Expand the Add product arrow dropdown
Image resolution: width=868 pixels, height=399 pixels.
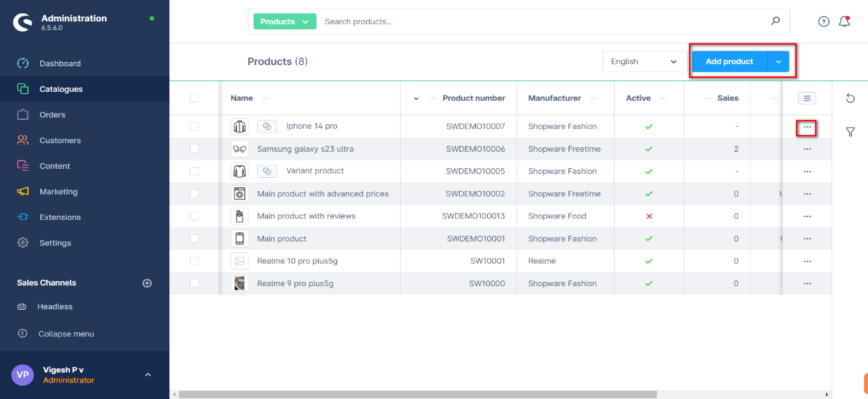(x=778, y=62)
